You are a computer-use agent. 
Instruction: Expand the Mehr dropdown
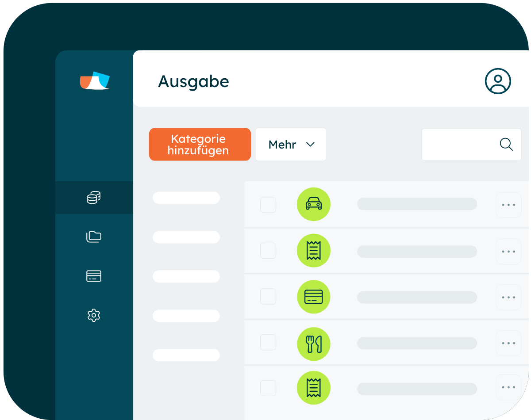tap(291, 145)
